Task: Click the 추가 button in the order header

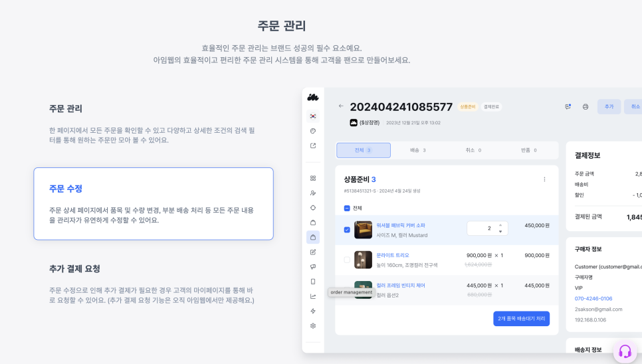Action: click(609, 107)
